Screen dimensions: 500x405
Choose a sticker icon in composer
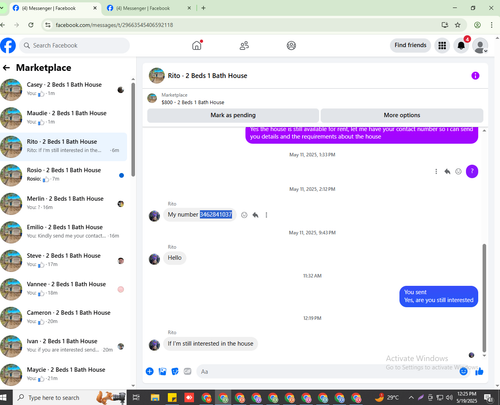coord(175,371)
